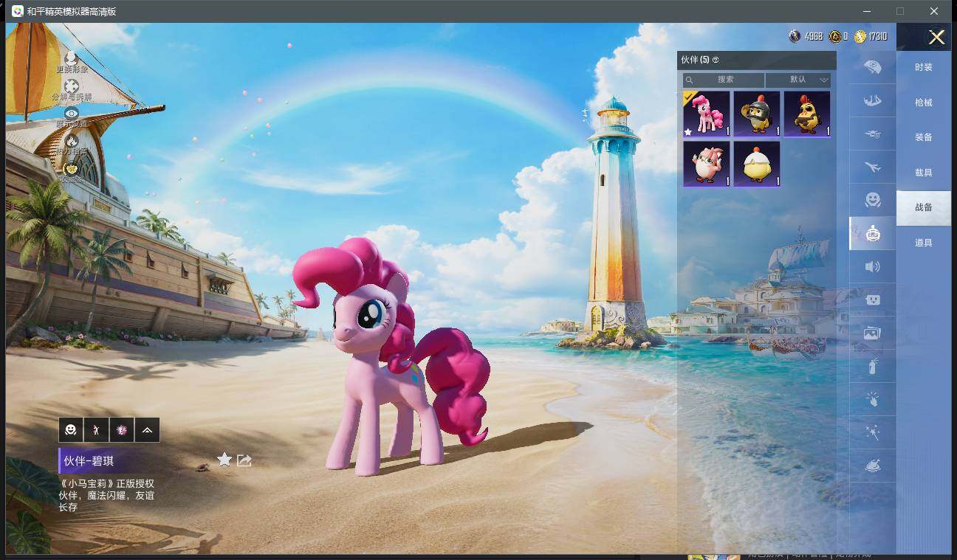957x560 pixels.
Task: Open the help icon next to 伙伴 (5)
Action: (716, 60)
